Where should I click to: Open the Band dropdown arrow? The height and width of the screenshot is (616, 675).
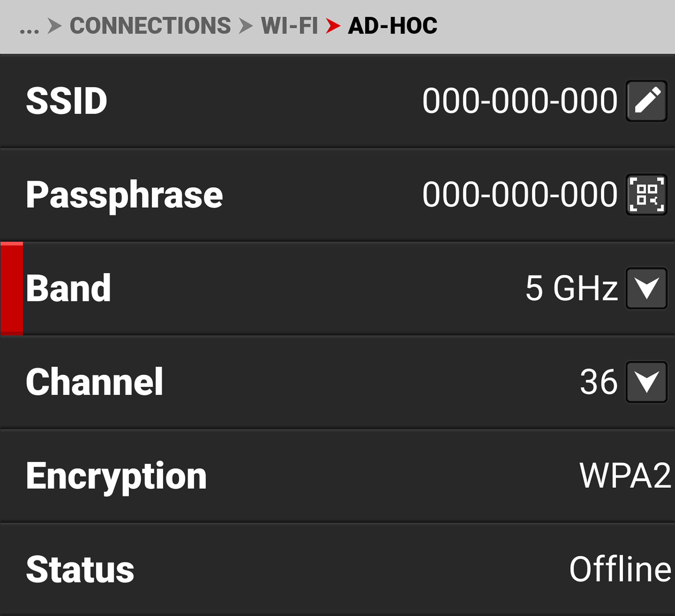tap(646, 288)
